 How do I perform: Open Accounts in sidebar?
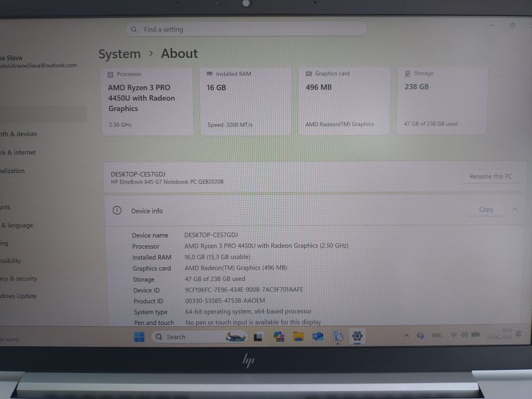(5, 207)
